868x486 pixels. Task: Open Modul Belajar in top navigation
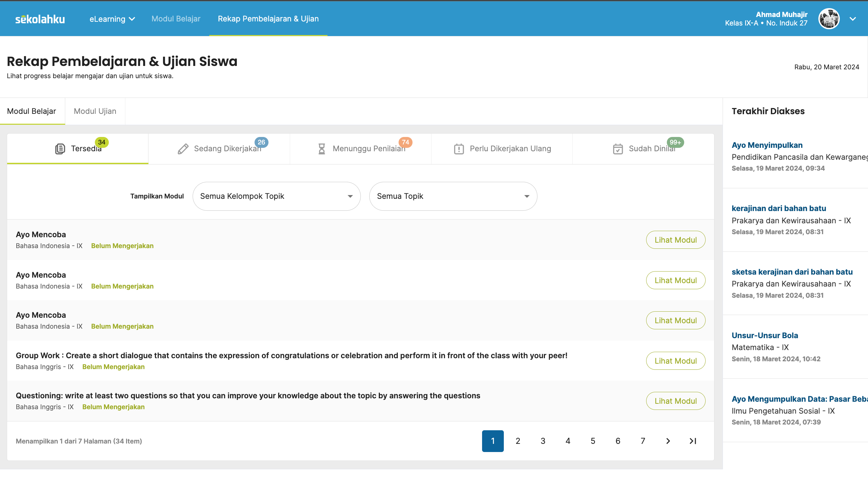(176, 19)
